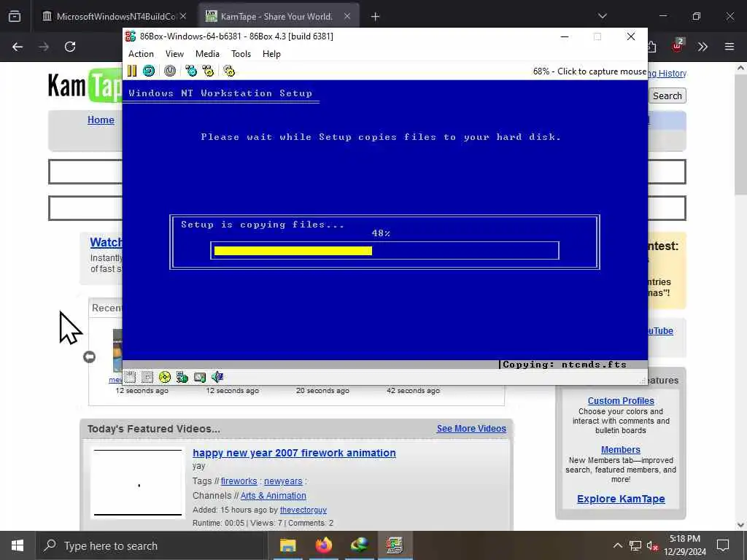Image resolution: width=747 pixels, height=560 pixels.
Task: Open the Explore KamTape link
Action: click(x=621, y=499)
